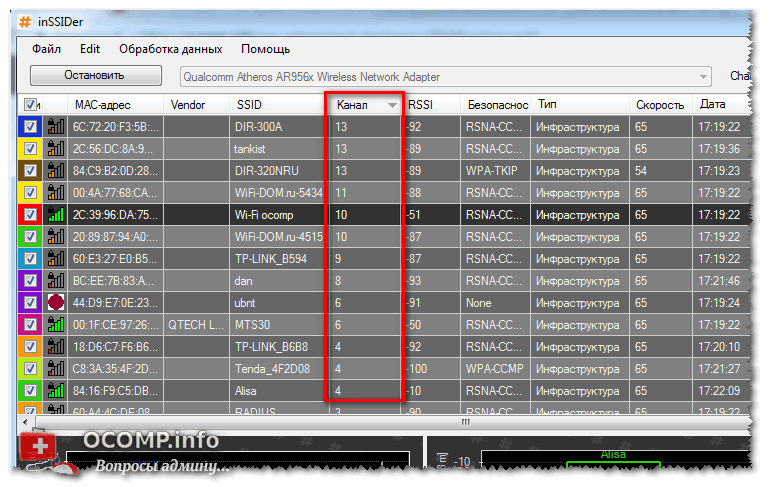Click the WPA-TKIP security cell
The width and height of the screenshot is (770, 487).
tap(495, 171)
